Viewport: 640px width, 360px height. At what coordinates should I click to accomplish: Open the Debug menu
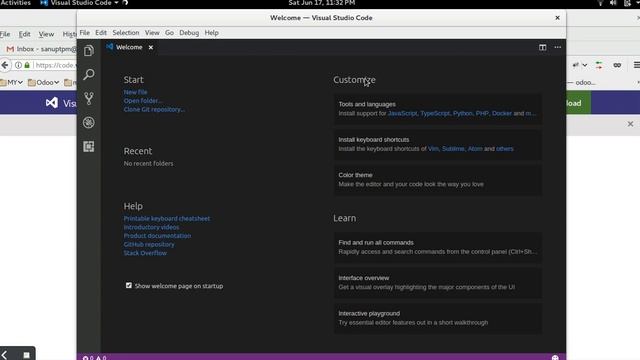[189, 33]
